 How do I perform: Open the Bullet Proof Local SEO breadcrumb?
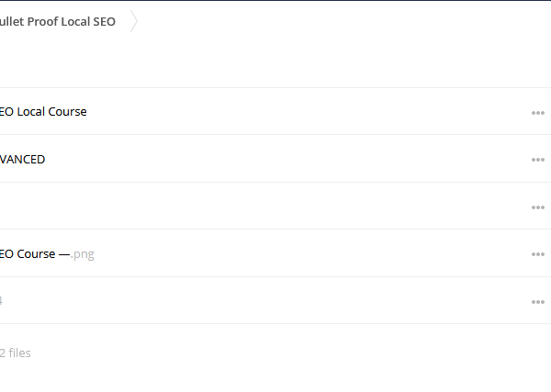click(58, 21)
